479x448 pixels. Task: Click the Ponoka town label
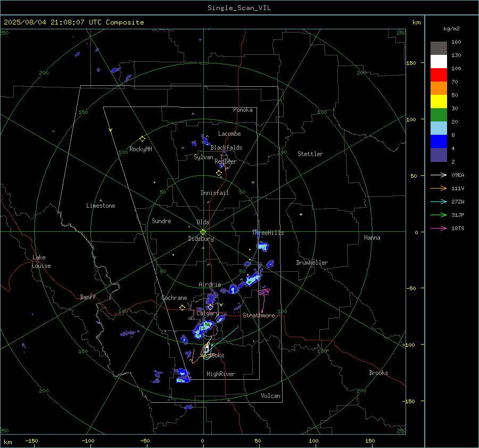[243, 110]
